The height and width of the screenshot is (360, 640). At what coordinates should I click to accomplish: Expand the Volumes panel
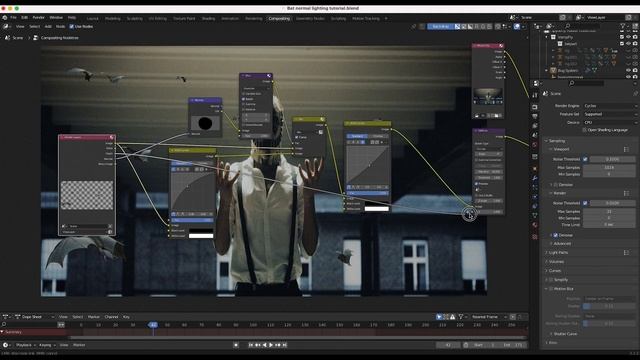(x=555, y=262)
